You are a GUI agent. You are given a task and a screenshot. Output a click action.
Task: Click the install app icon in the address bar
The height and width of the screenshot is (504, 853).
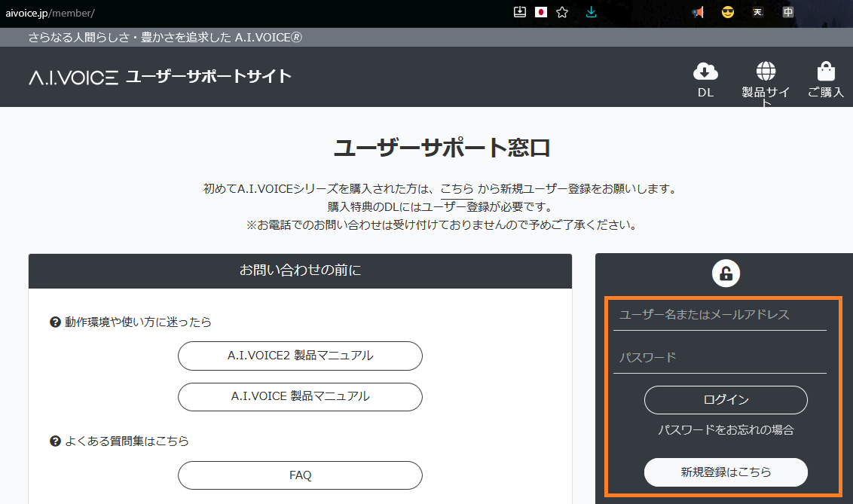click(x=519, y=12)
